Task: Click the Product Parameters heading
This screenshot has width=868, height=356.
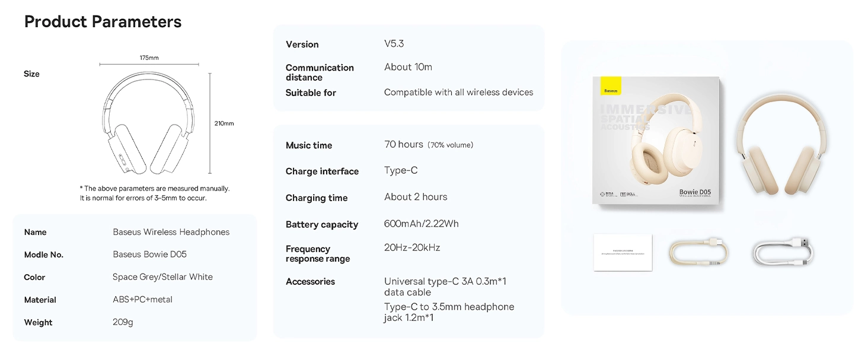Action: [103, 22]
